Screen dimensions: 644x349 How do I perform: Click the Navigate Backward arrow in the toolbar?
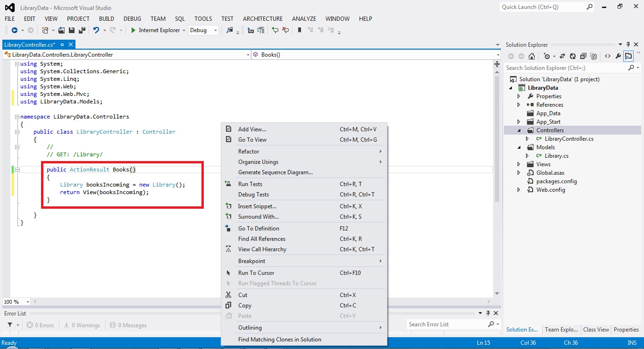point(15,30)
